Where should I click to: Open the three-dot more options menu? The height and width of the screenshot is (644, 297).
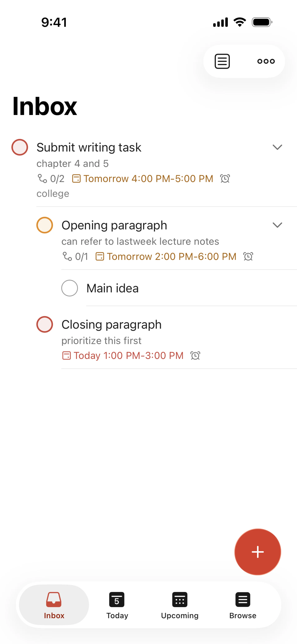click(266, 61)
